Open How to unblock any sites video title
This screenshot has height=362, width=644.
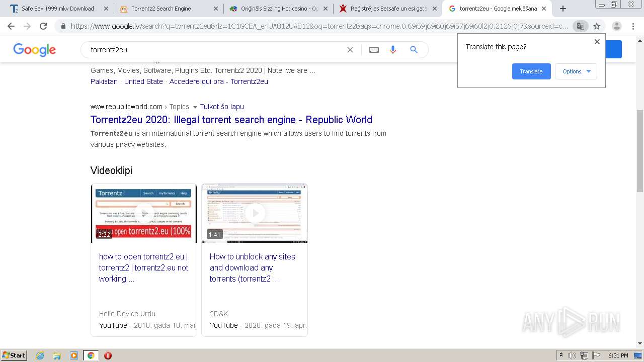(253, 267)
